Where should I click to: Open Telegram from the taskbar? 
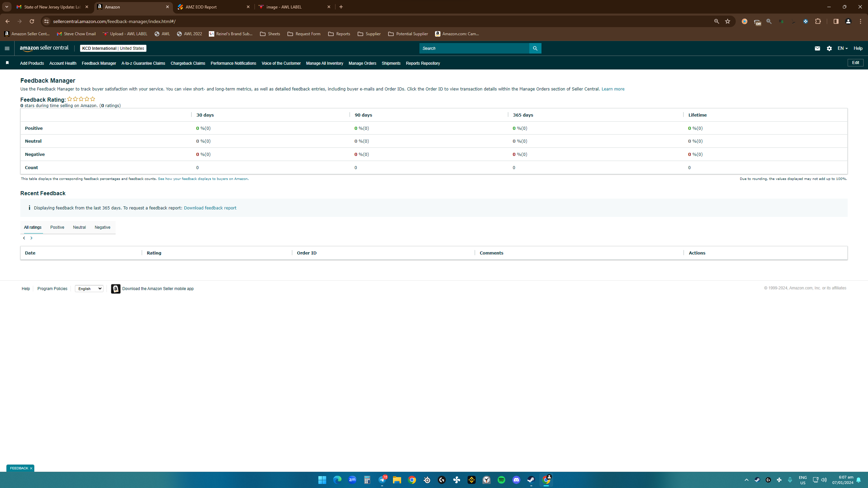point(382,480)
